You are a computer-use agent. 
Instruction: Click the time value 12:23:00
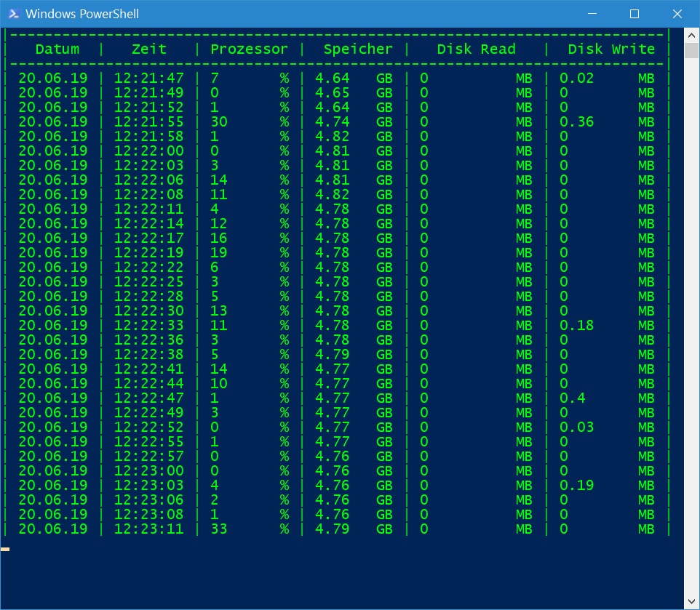pyautogui.click(x=148, y=470)
